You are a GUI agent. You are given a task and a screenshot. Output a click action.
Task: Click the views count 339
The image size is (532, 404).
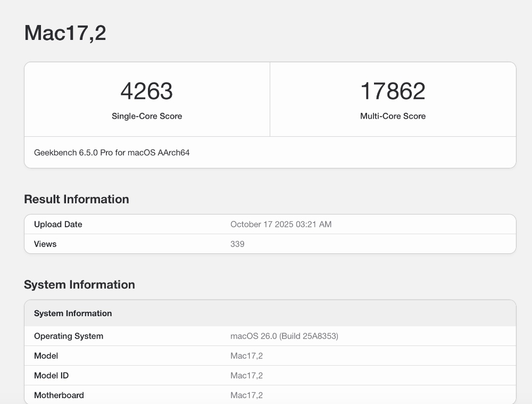point(237,244)
